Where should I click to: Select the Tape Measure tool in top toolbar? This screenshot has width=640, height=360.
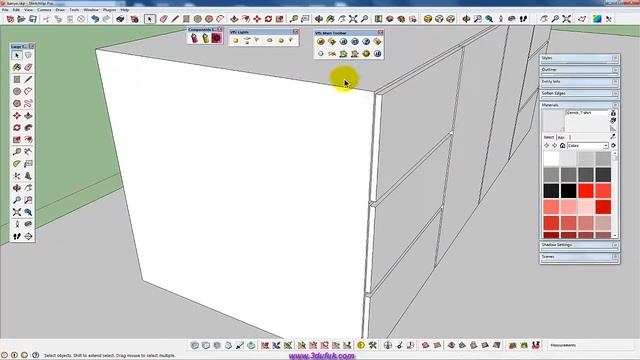click(293, 19)
